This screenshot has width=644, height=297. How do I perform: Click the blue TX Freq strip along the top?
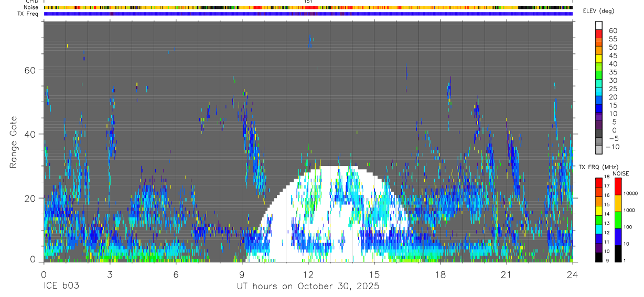pos(308,14)
